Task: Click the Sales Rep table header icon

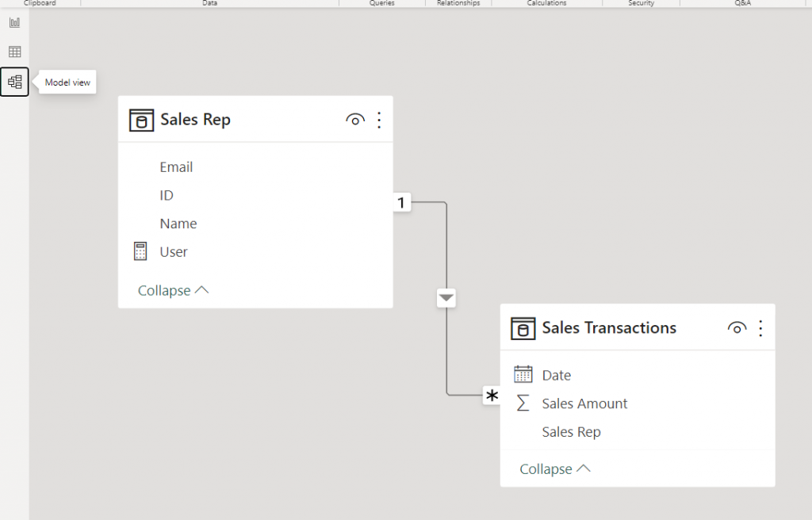Action: (x=141, y=120)
